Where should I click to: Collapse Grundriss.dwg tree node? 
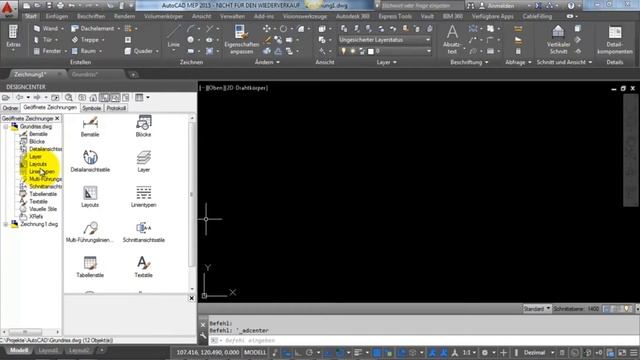point(6,127)
